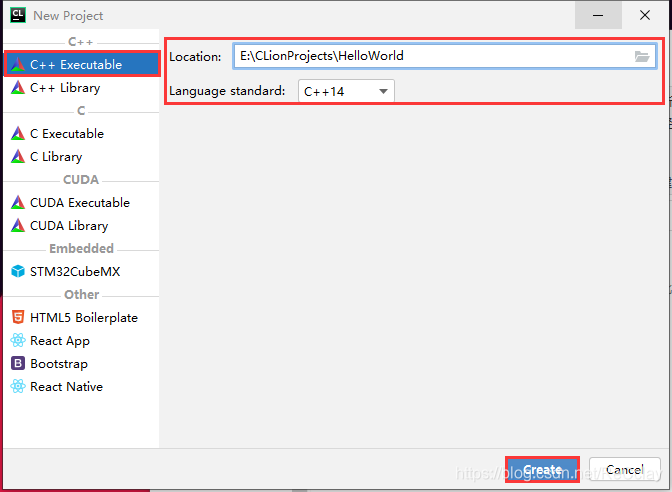
Task: Click the C++ Library triangle icon
Action: point(18,87)
